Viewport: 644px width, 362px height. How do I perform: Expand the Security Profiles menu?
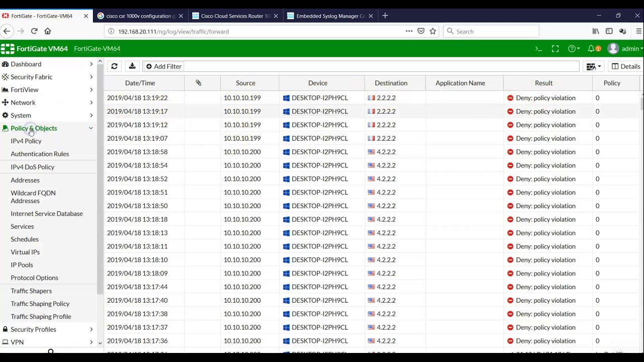(48, 329)
